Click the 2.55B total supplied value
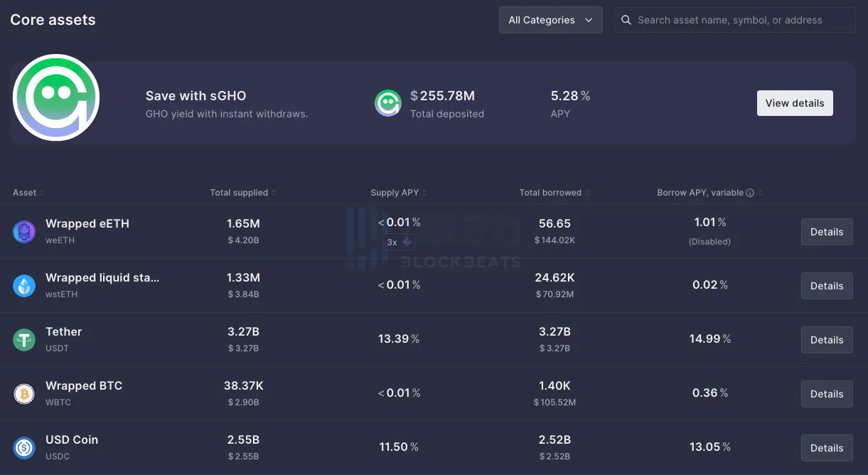Screen dimensions: 868x475 [x=243, y=439]
